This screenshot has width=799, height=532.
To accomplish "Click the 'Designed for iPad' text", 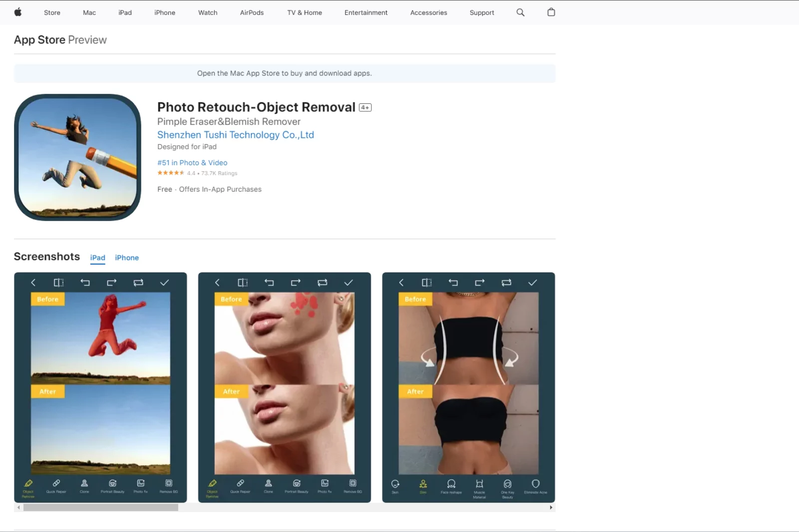I will click(187, 147).
